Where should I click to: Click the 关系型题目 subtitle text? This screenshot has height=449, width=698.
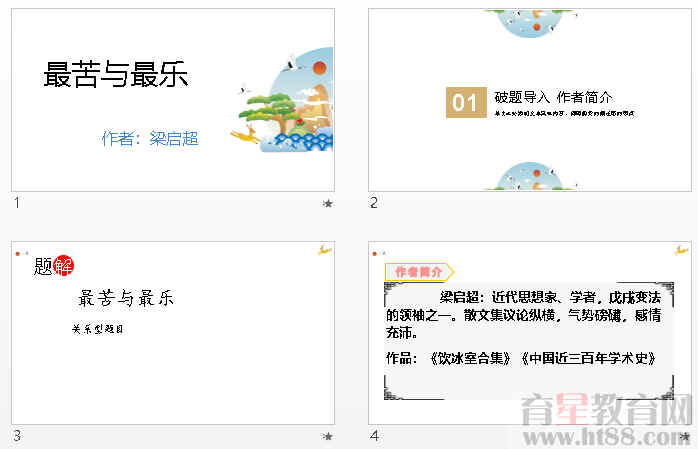point(97,329)
